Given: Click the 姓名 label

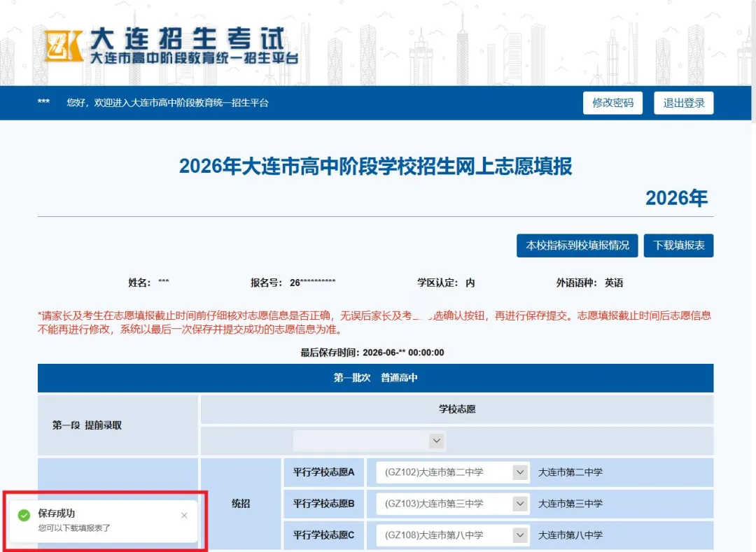Looking at the screenshot, I should pyautogui.click(x=139, y=283).
